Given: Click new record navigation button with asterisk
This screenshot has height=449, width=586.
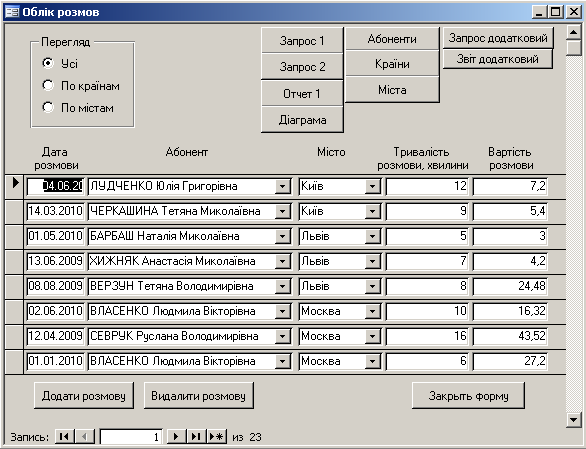Looking at the screenshot, I should 216,436.
